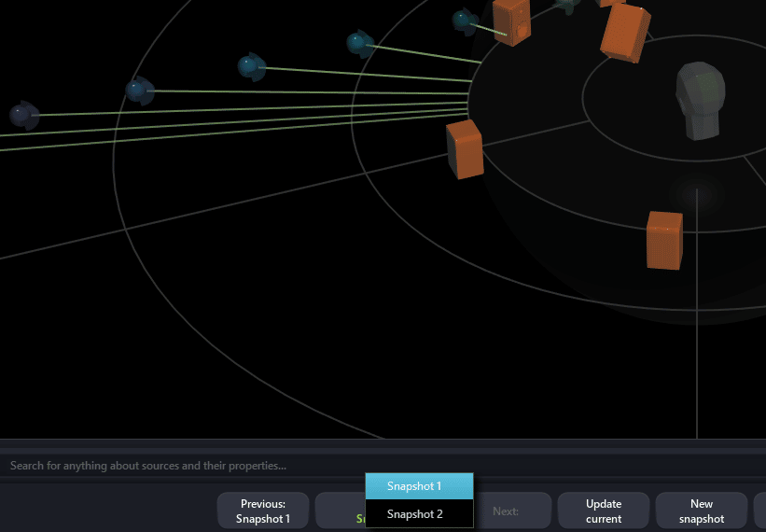The height and width of the screenshot is (532, 766).
Task: Click the gray listener head model
Action: click(x=699, y=101)
